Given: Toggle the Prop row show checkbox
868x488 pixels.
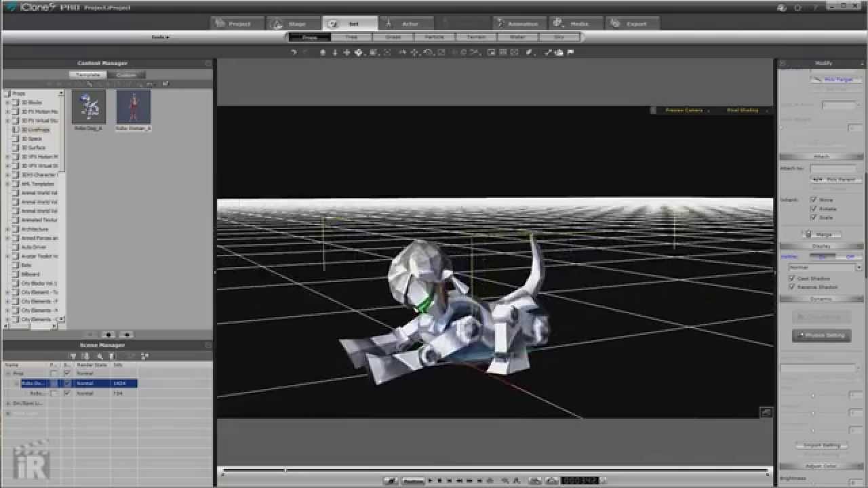Looking at the screenshot, I should pyautogui.click(x=66, y=373).
